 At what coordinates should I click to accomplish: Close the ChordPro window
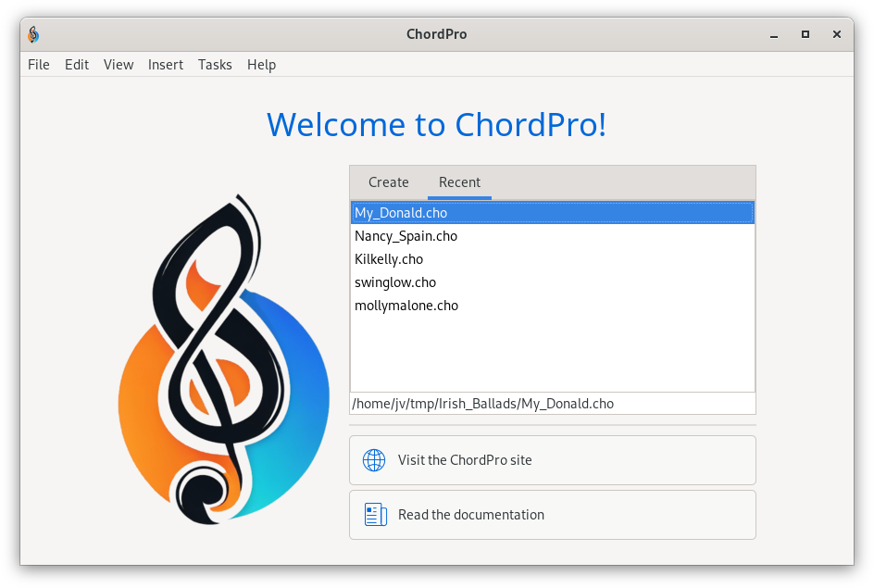pyautogui.click(x=837, y=34)
